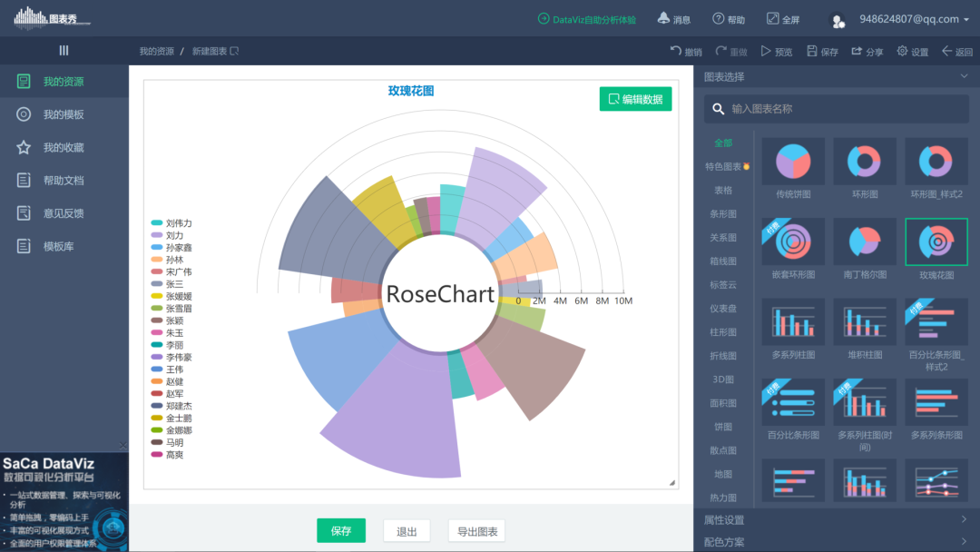The height and width of the screenshot is (552, 980).
Task: Select the 仪表盘 chart category
Action: point(723,309)
